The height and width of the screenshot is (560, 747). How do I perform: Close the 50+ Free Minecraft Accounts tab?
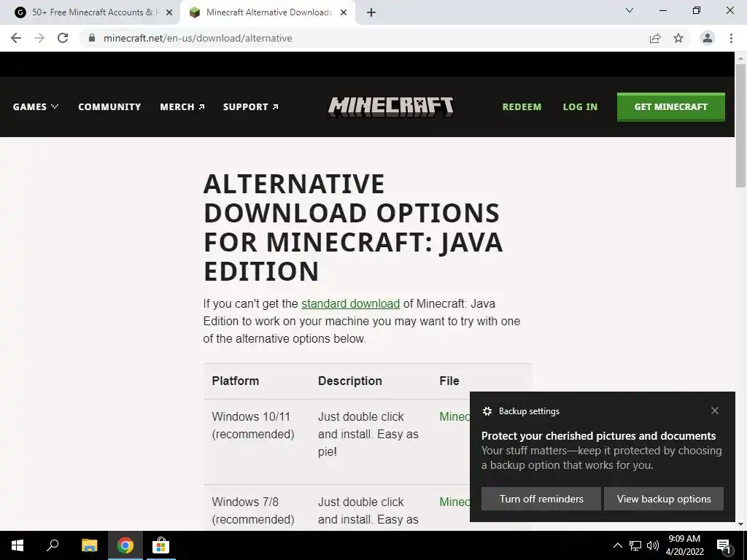click(169, 12)
